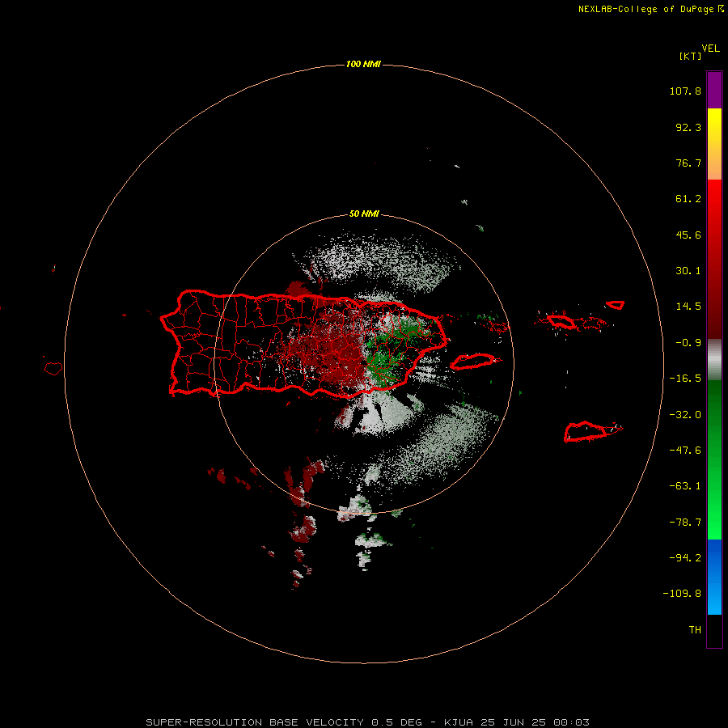
Task: Select the 14.5 legend value
Action: [x=688, y=307]
